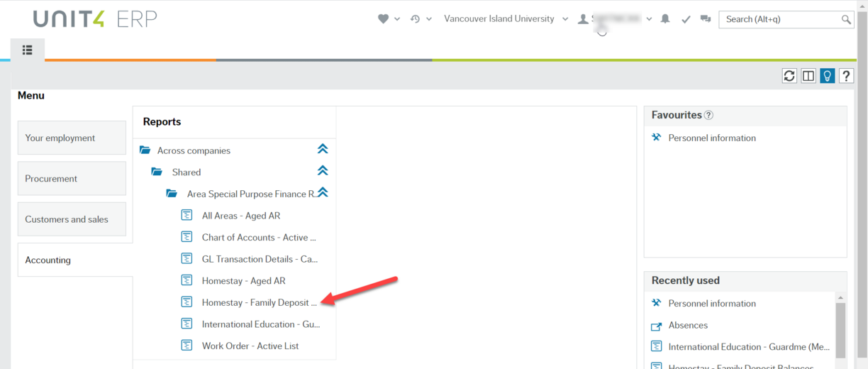Click external link icon beside Absences
The width and height of the screenshot is (868, 369).
click(x=656, y=326)
